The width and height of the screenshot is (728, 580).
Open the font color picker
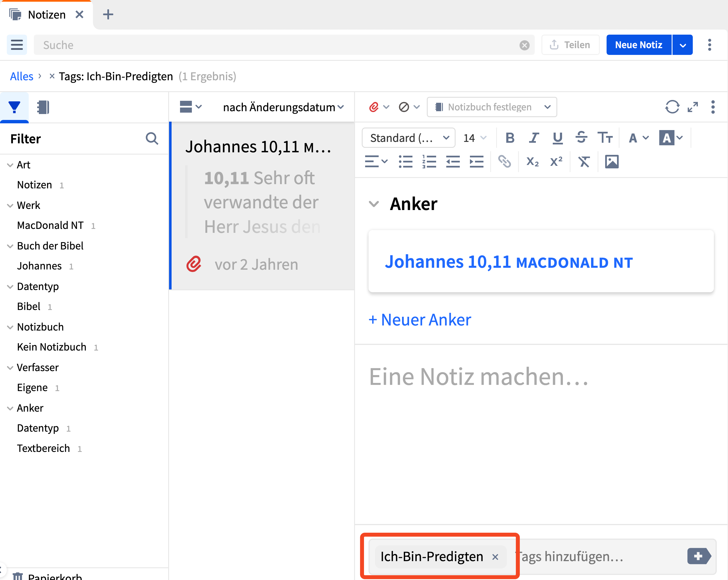point(639,138)
